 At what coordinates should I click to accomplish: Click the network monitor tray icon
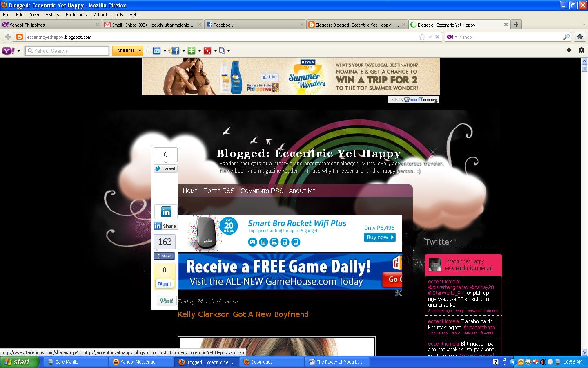point(557,362)
